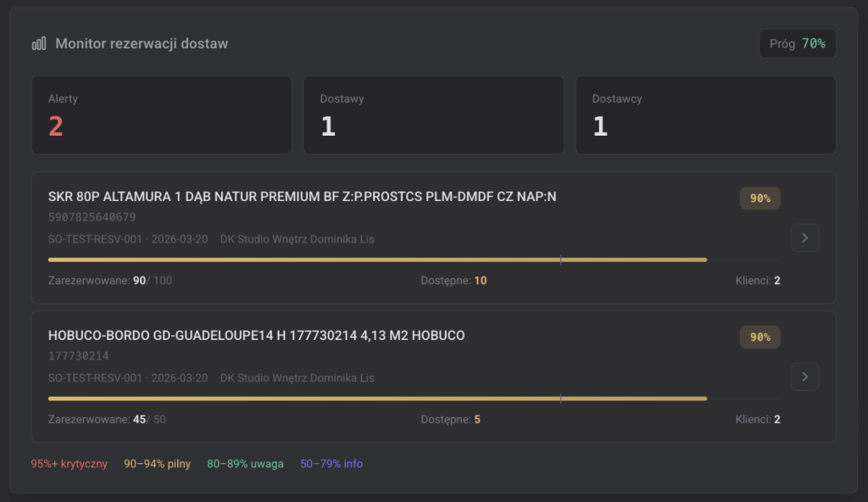Click the 80–89% uwaga legend label

245,464
